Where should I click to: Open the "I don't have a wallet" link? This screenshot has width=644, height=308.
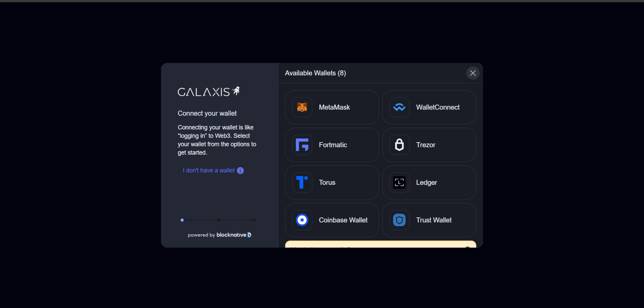pos(209,170)
